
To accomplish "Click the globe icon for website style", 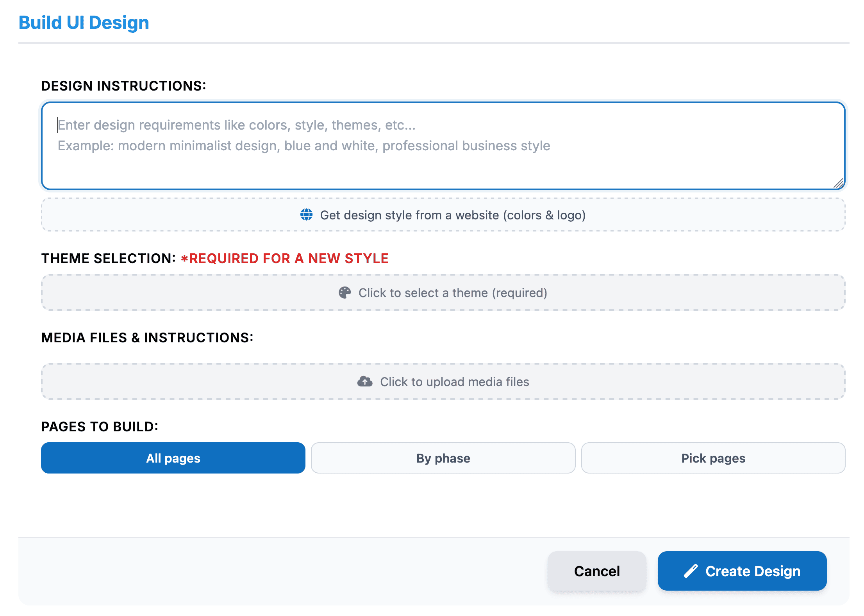I will (306, 215).
